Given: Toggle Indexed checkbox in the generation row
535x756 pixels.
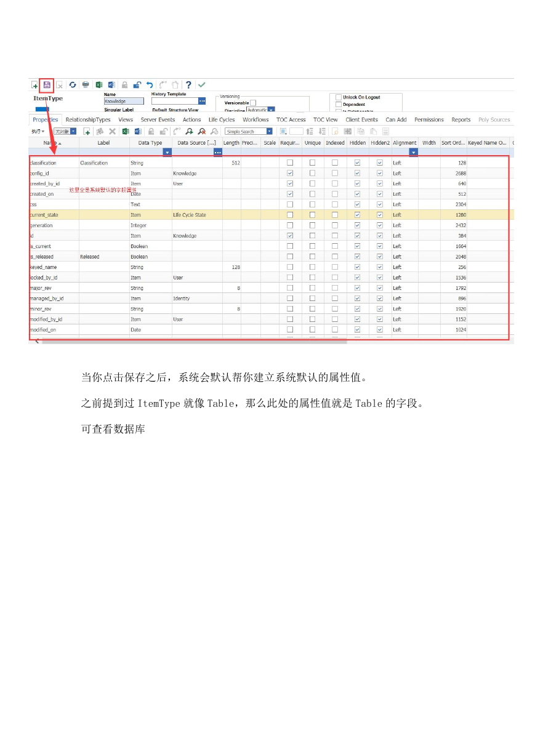Looking at the screenshot, I should point(335,225).
